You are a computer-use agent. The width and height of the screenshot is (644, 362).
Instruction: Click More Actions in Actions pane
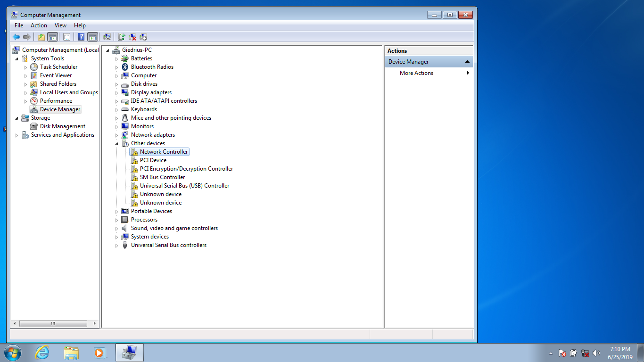point(416,73)
